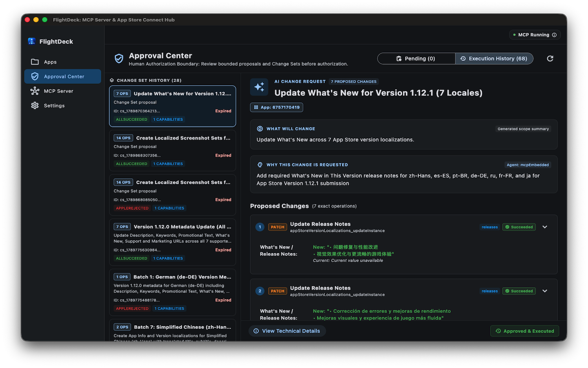Image resolution: width=588 pixels, height=368 pixels.
Task: Click 1 CAPABILITIES tag on Version 1.12.0 Metadata
Action: tap(168, 258)
